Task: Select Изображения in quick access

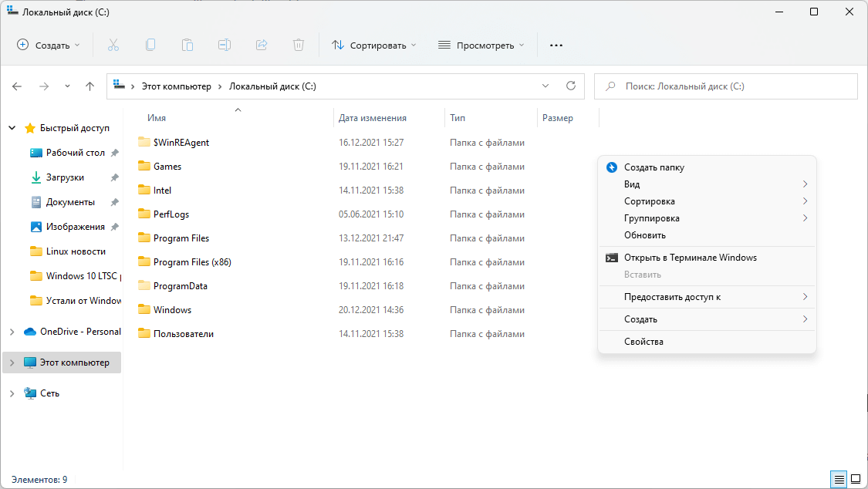Action: point(75,227)
